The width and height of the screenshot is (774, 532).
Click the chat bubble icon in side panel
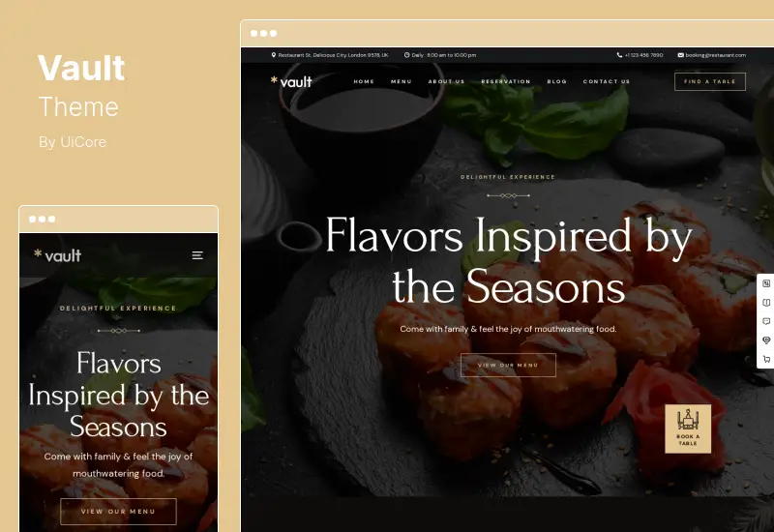pos(766,321)
